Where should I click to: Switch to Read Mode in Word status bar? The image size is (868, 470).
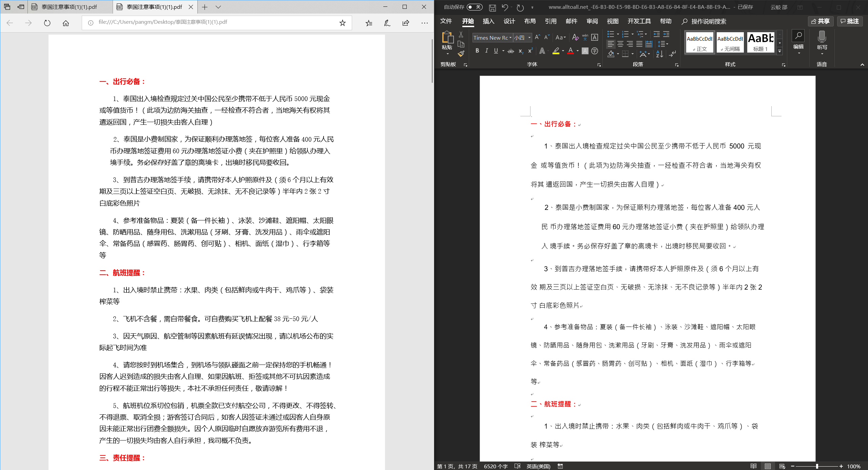pos(753,466)
